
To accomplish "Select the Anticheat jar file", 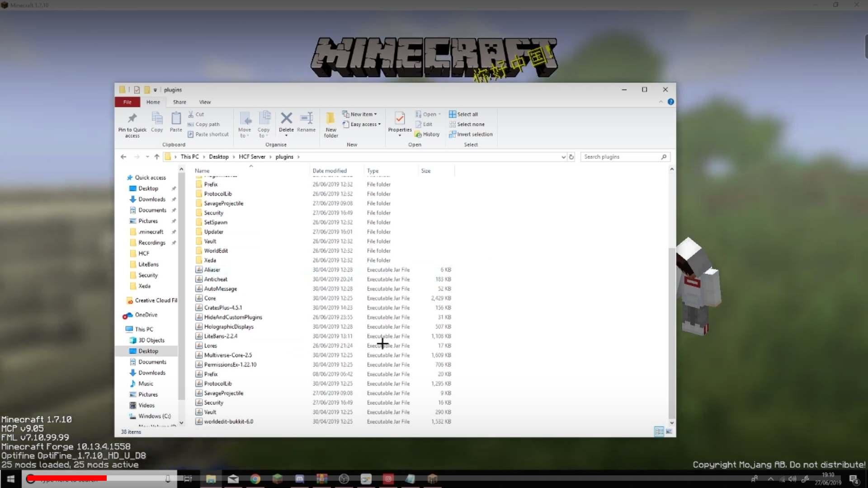I will click(216, 279).
